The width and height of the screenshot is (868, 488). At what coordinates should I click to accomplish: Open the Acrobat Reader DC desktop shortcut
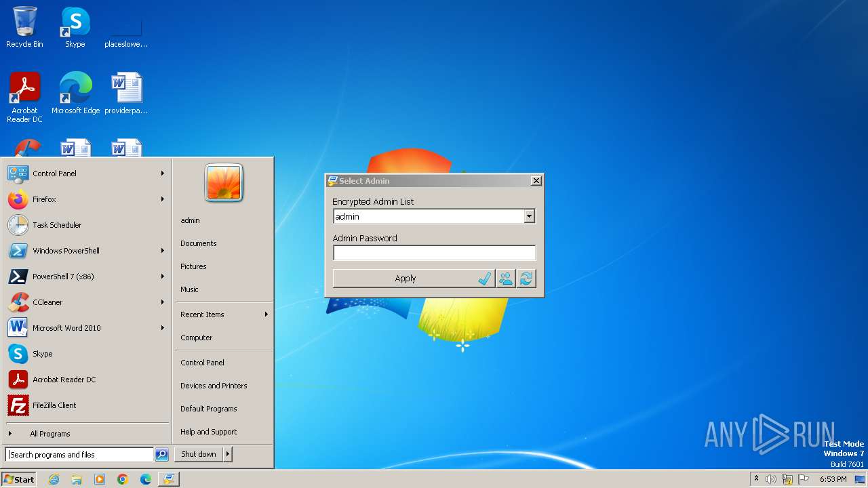(24, 97)
